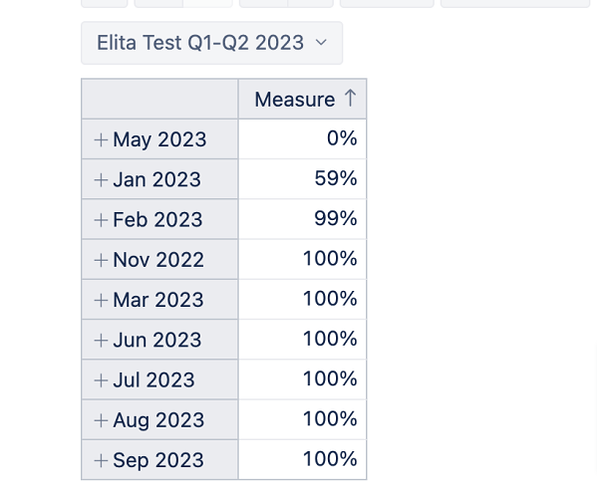Expand the Jul 2023 row
The height and width of the screenshot is (500, 597).
[101, 380]
